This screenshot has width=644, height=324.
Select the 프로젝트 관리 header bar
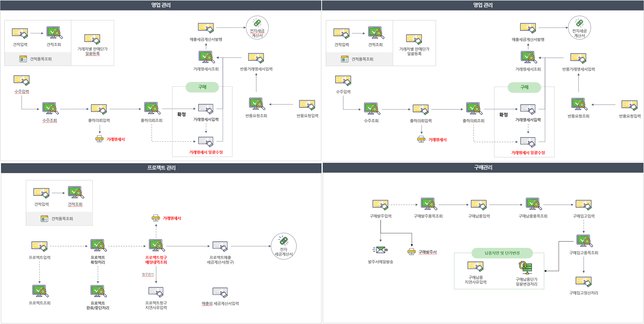[x=161, y=168]
